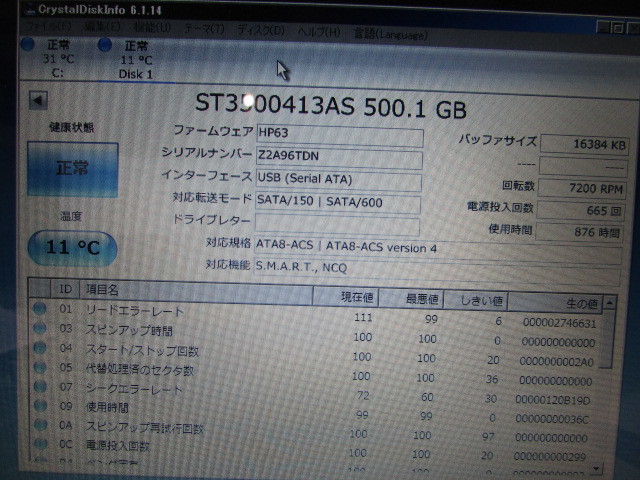This screenshot has width=640, height=480.
Task: Click raw value 00000000036C
Action: [x=552, y=419]
